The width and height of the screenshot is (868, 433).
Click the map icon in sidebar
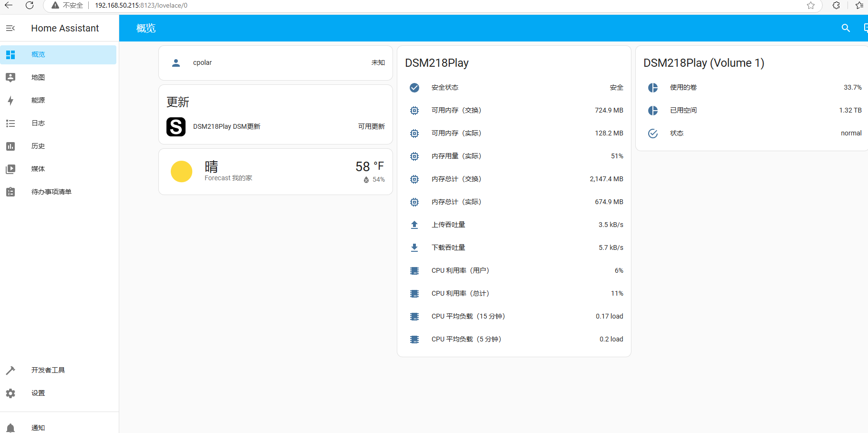click(x=10, y=78)
